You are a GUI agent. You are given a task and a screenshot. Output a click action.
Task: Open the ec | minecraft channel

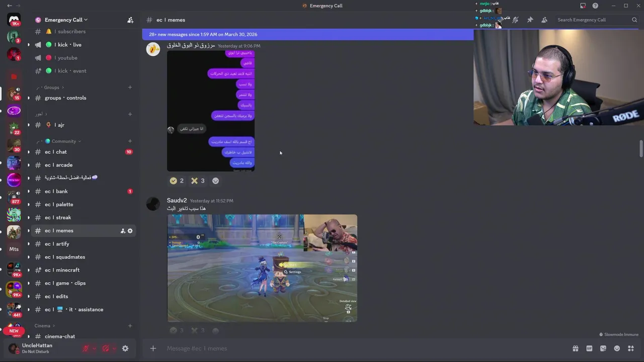click(84, 270)
